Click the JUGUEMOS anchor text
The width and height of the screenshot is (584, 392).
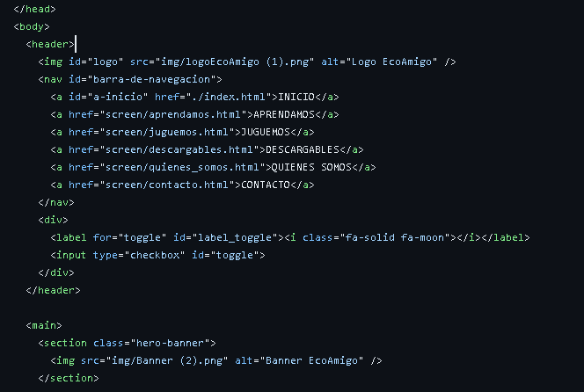coord(266,132)
